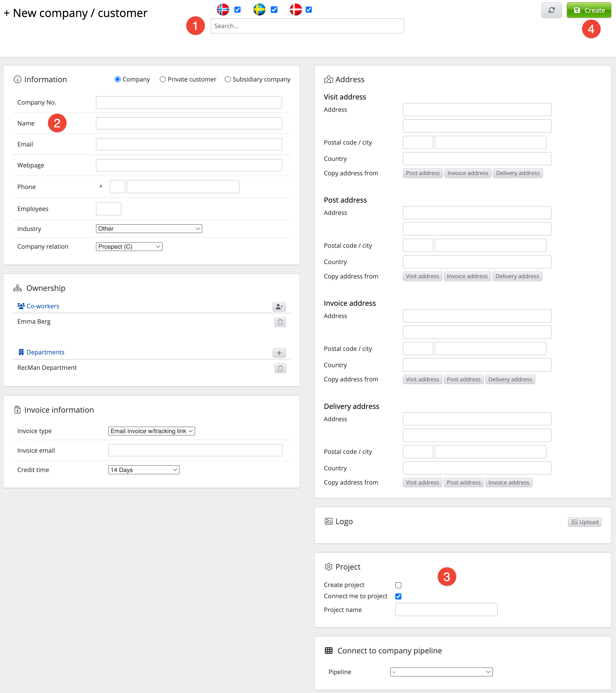Open the Industry dropdown
Screen dimensions: 616x693
(149, 229)
